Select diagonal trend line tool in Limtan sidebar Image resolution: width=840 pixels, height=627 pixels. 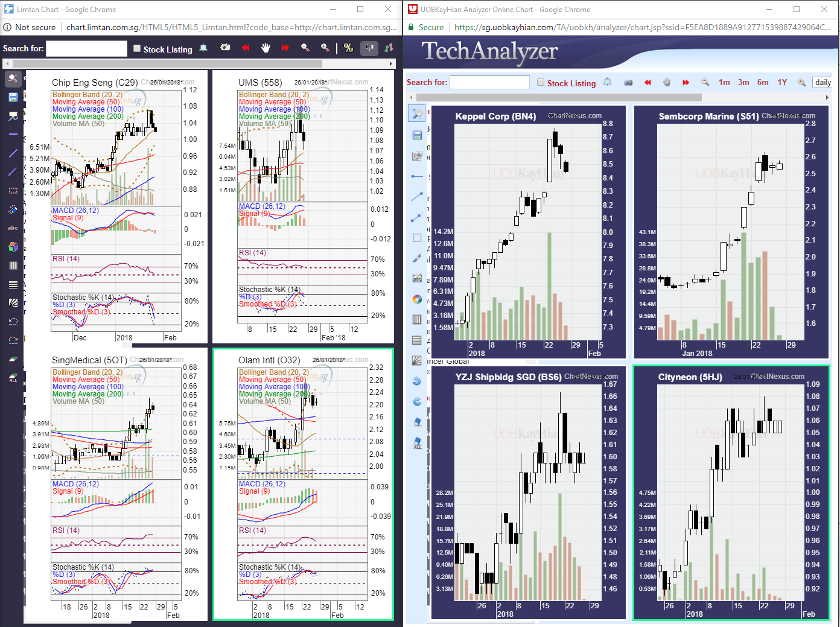(x=13, y=153)
